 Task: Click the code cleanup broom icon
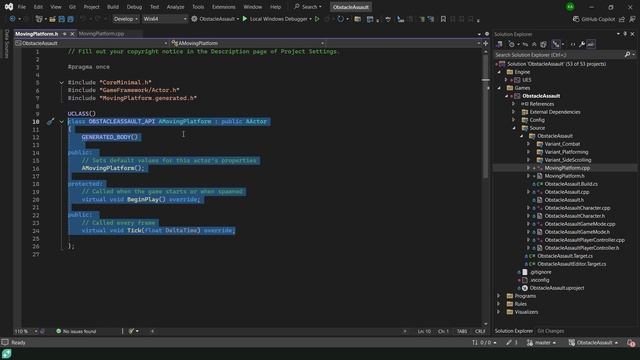(131, 331)
